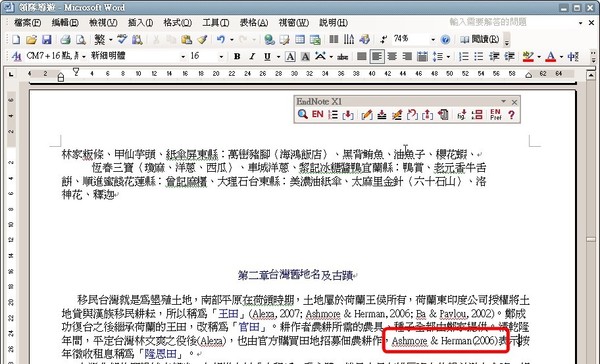Toggle numbered list button
This screenshot has width=600, height=364.
pos(464,57)
